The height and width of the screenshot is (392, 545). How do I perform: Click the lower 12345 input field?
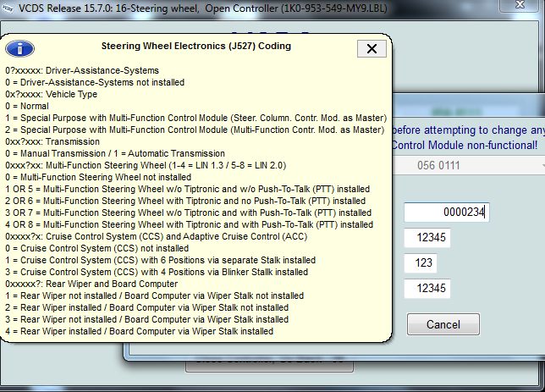427,289
